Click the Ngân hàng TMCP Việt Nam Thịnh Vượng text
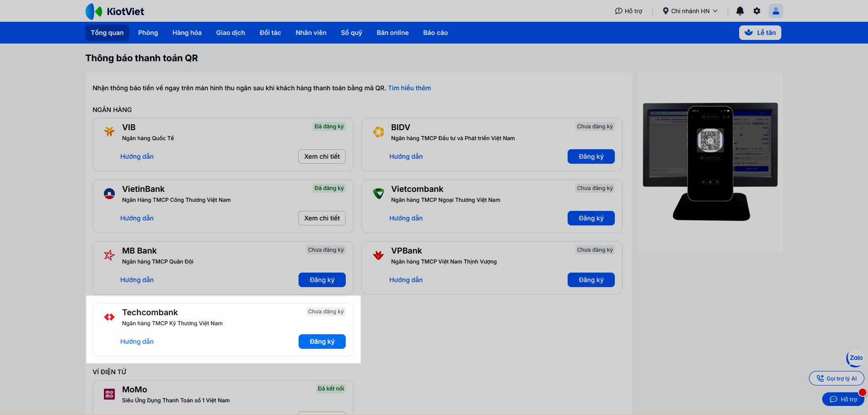The image size is (868, 415). [444, 262]
